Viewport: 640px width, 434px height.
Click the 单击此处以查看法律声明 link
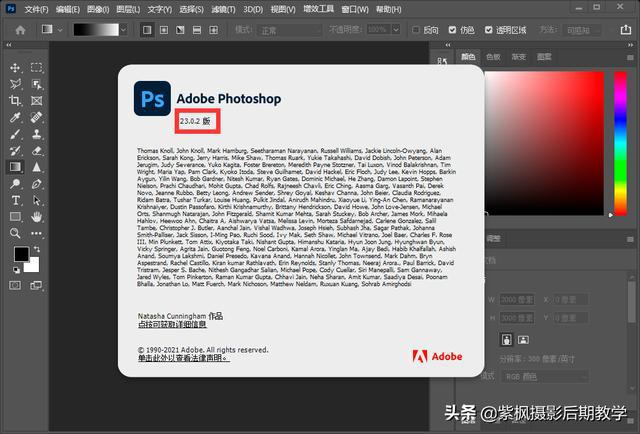coord(183,358)
